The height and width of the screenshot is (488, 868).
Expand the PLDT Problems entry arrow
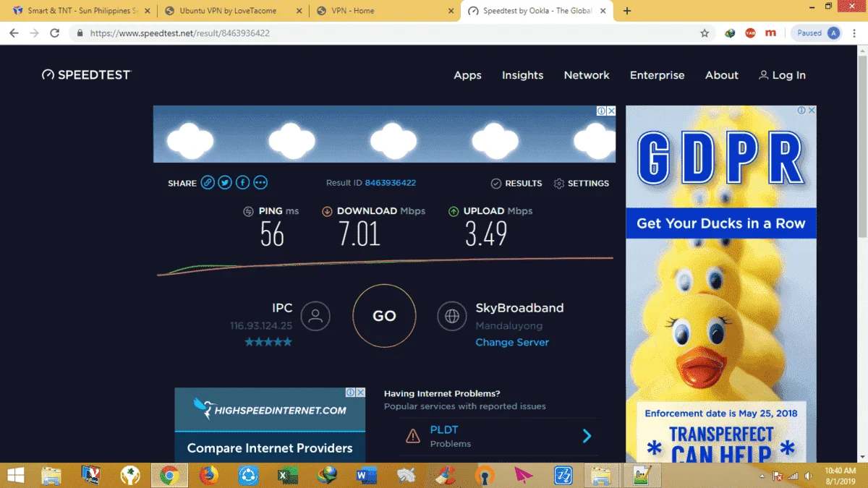587,436
